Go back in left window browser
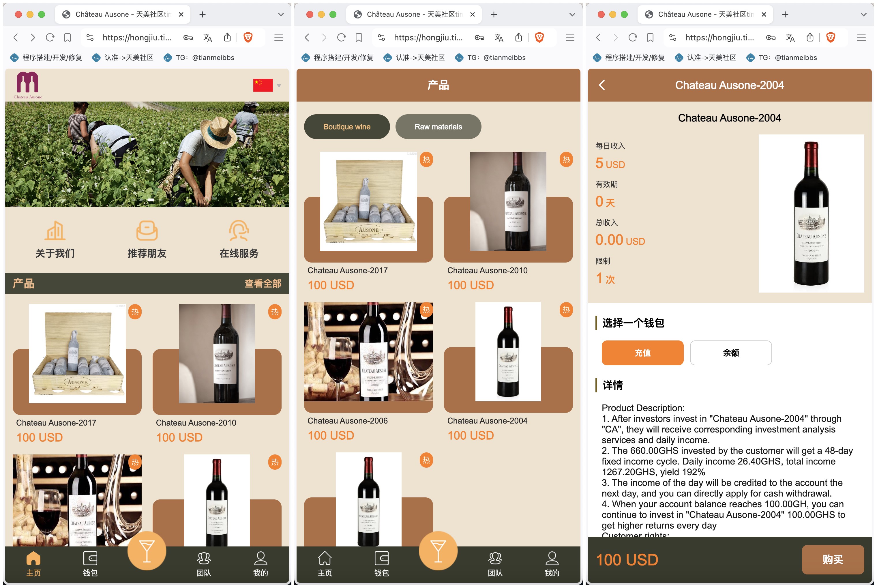 tap(15, 38)
